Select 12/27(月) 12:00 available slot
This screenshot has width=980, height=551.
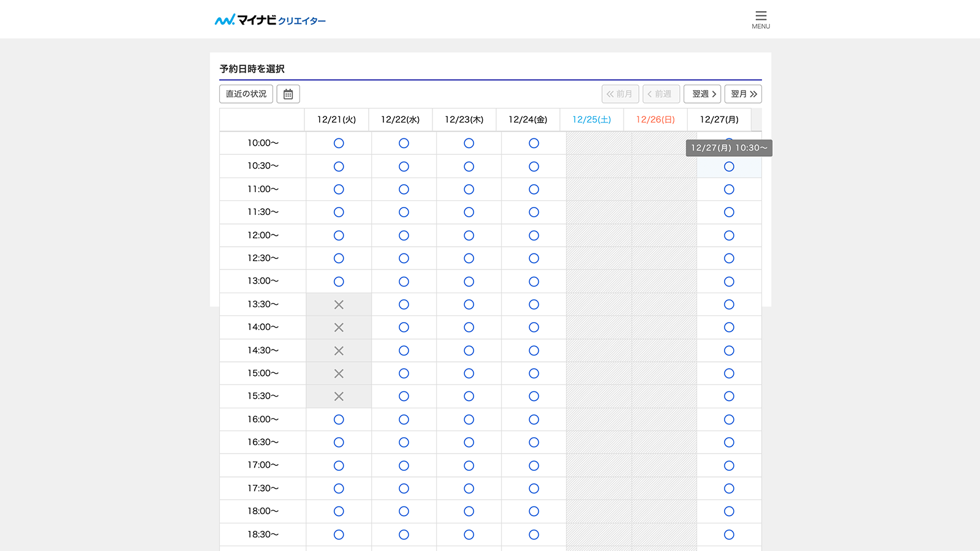point(729,236)
